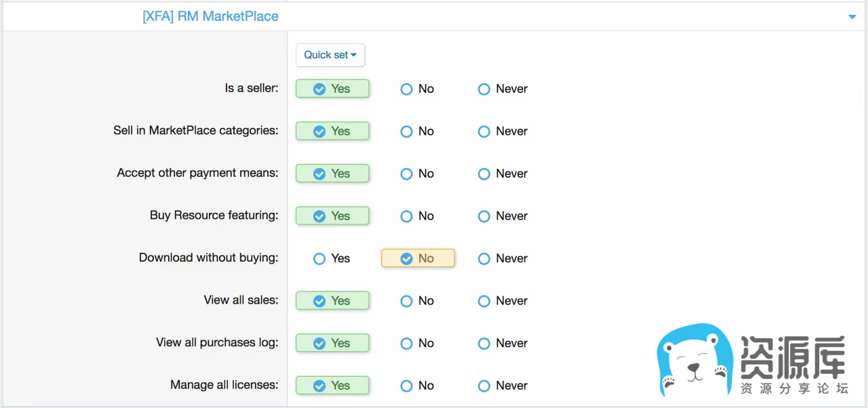Click the [XFA] RM MarketPlace heading
This screenshot has width=868, height=408.
[210, 16]
